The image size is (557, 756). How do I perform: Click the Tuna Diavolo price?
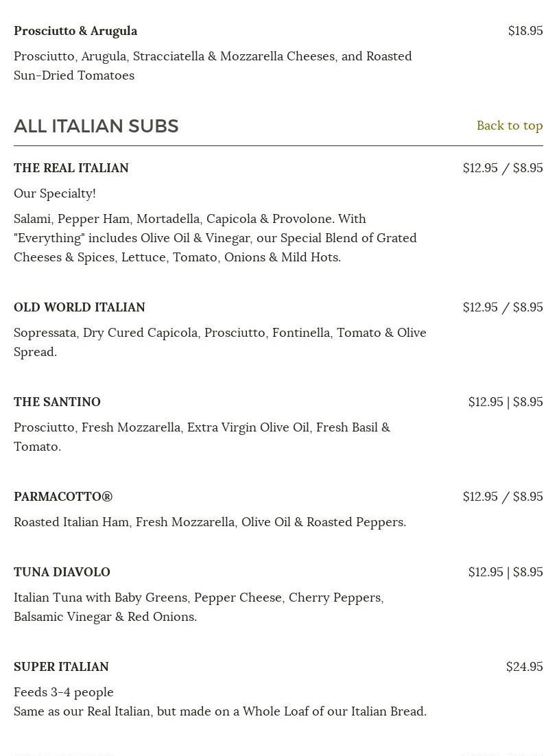[x=505, y=572]
